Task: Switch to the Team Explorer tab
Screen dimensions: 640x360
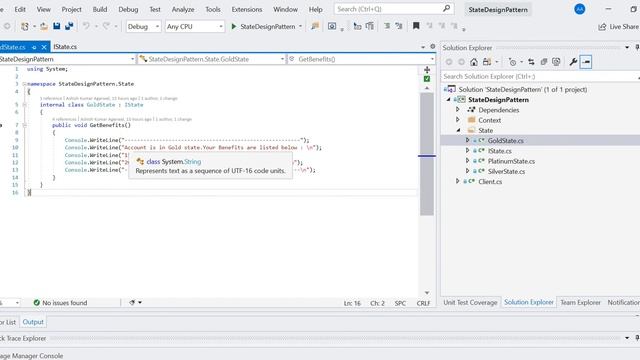Action: 580,302
